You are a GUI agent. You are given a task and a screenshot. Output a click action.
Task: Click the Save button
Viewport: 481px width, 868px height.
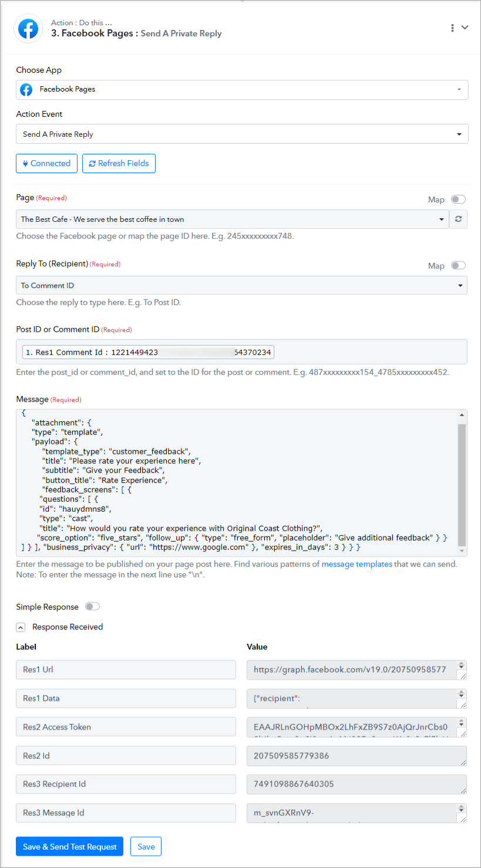click(146, 846)
